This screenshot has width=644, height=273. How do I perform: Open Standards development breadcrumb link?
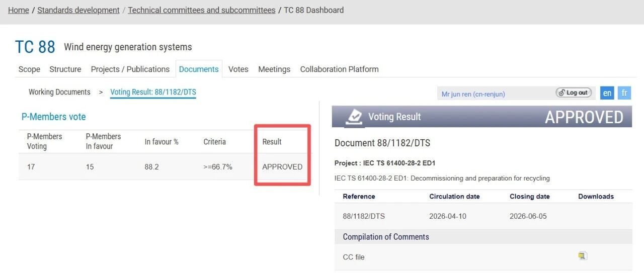click(x=78, y=10)
